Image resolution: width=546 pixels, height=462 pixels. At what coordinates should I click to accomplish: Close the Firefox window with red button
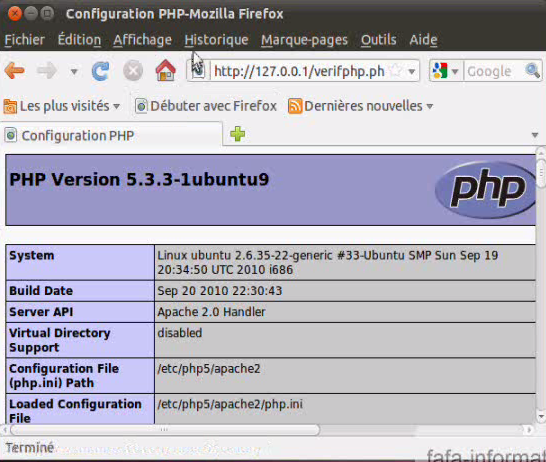coord(15,14)
